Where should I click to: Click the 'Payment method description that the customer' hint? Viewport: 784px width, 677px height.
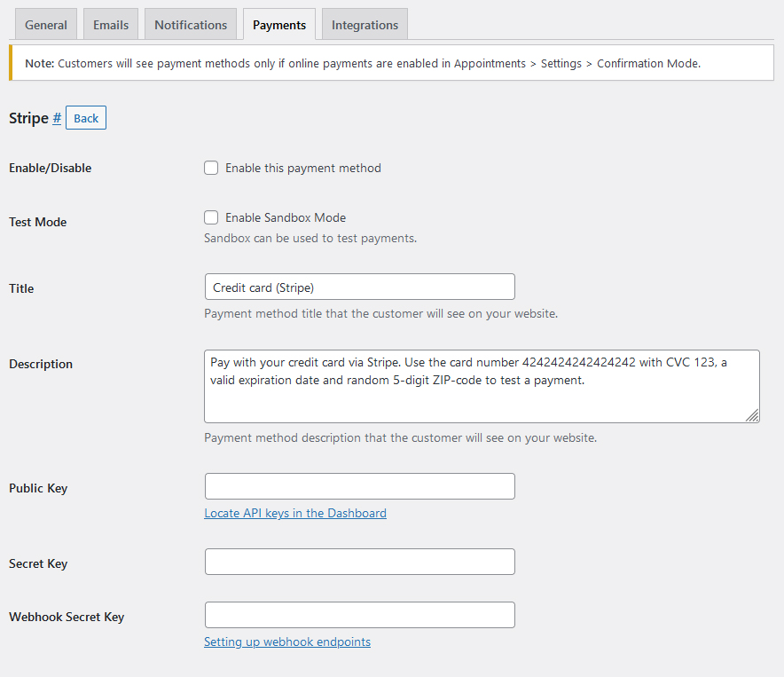[400, 437]
